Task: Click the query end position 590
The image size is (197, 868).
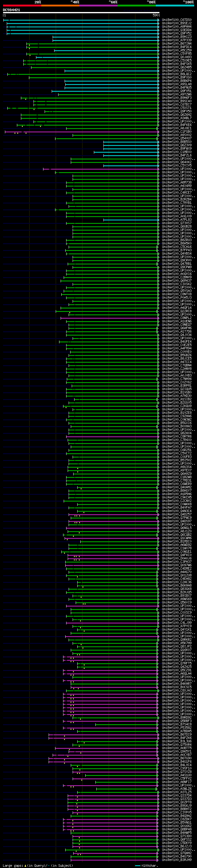Action: pos(155,15)
